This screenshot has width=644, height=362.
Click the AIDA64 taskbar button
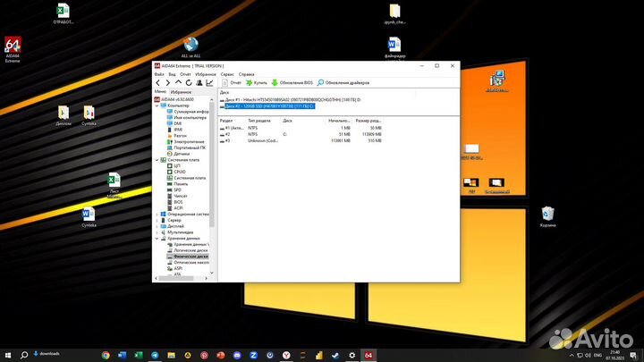(369, 355)
